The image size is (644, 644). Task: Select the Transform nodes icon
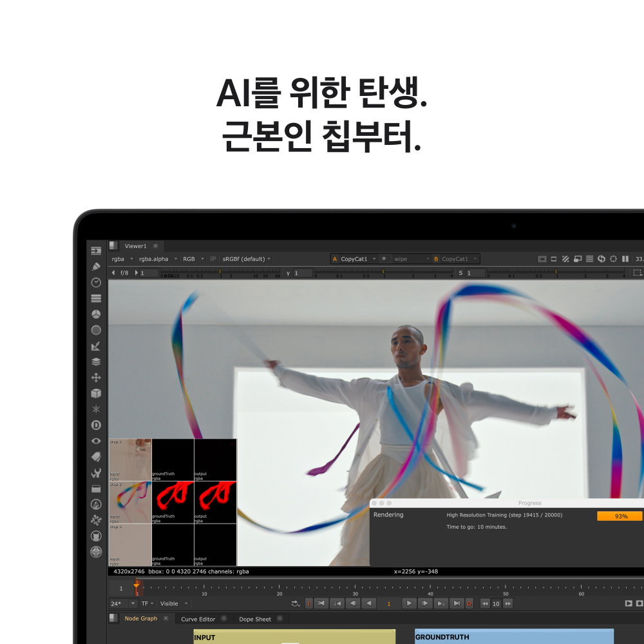click(96, 377)
